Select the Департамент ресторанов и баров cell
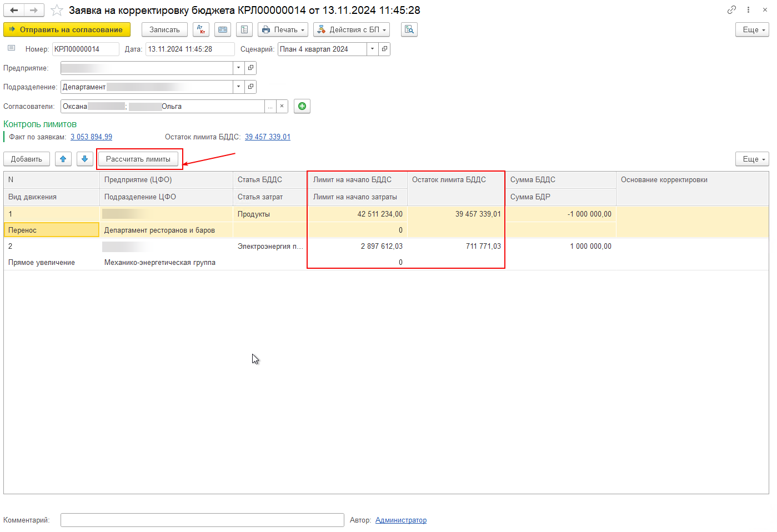 click(166, 230)
